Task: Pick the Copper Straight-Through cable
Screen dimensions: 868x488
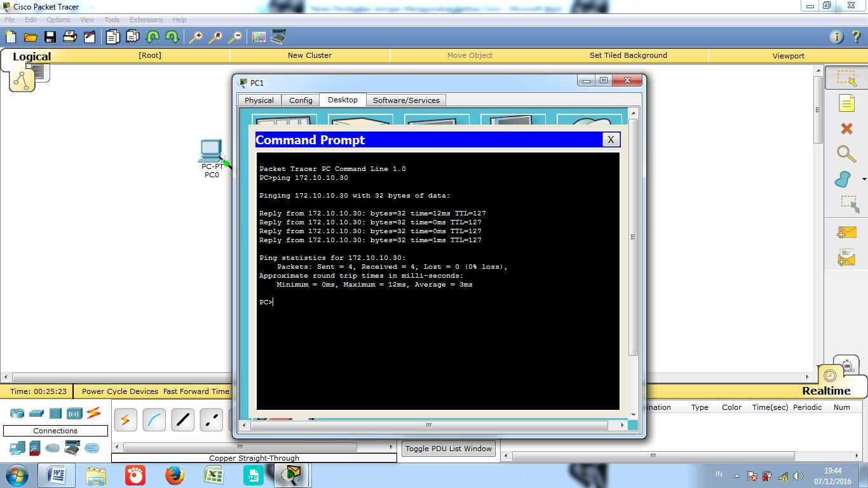Action: click(x=183, y=420)
